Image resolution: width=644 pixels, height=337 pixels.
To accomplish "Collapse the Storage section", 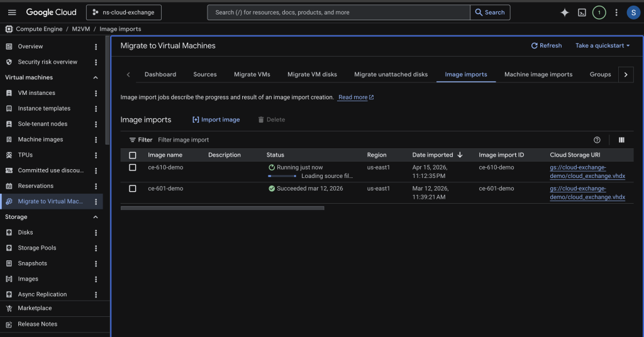I will pos(96,217).
